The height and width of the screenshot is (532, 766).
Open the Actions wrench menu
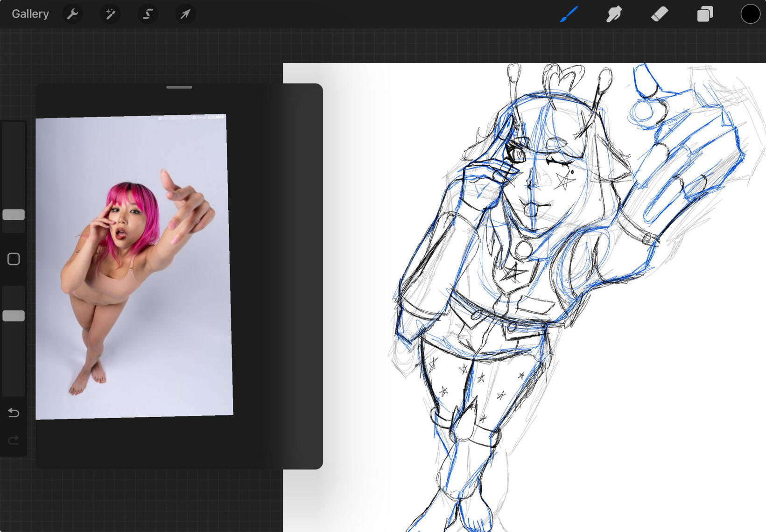(x=72, y=14)
